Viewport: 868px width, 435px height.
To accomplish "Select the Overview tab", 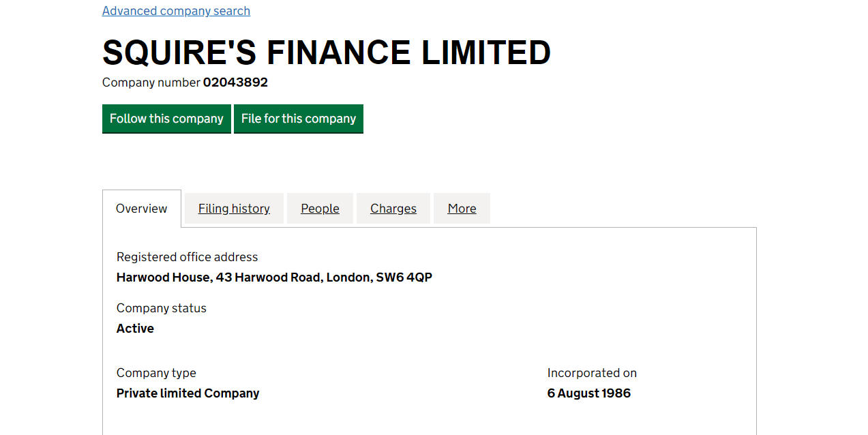I will click(141, 209).
